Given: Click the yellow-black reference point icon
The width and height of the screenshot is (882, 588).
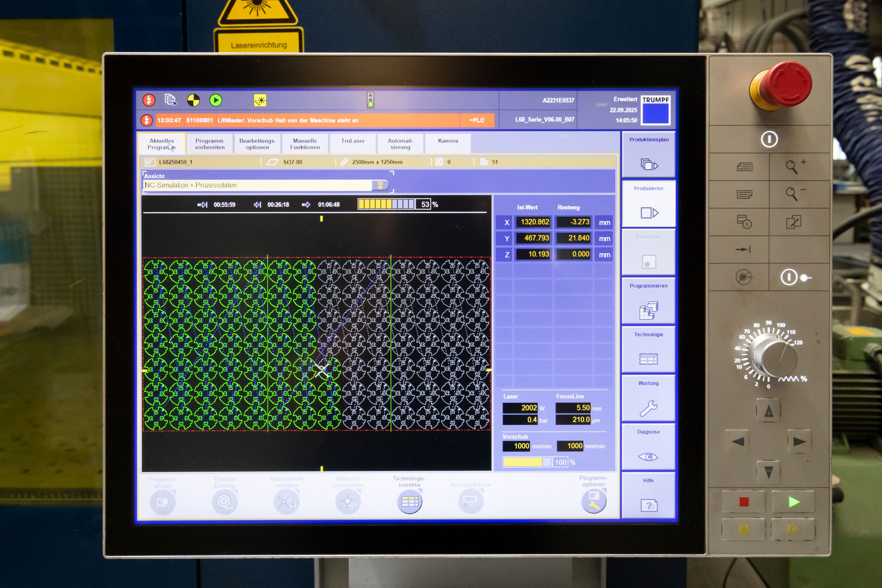Looking at the screenshot, I should click(x=193, y=101).
